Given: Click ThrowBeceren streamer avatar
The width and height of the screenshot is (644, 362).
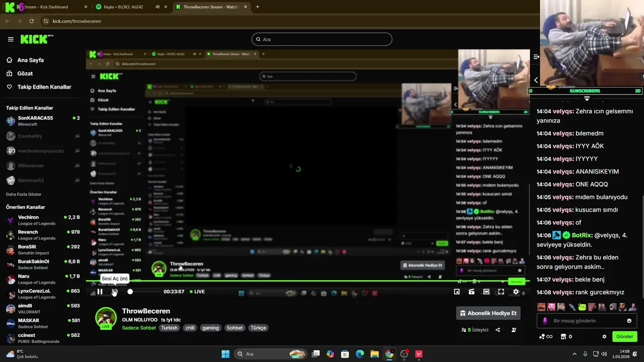Looking at the screenshot, I should (x=106, y=318).
